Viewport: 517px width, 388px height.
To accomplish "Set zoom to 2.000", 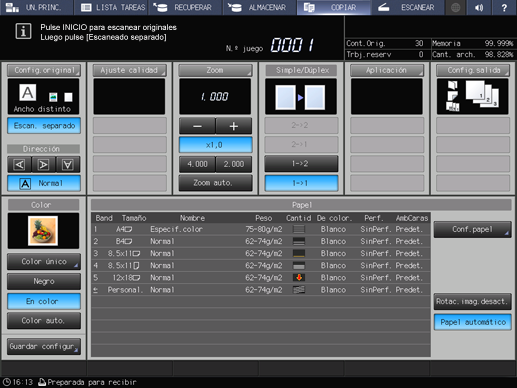I will tap(234, 164).
